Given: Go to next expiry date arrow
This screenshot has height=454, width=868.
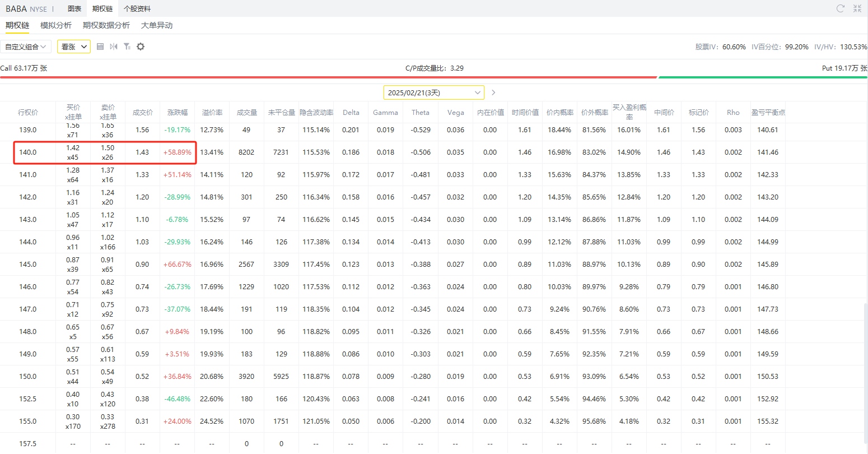Looking at the screenshot, I should 493,92.
